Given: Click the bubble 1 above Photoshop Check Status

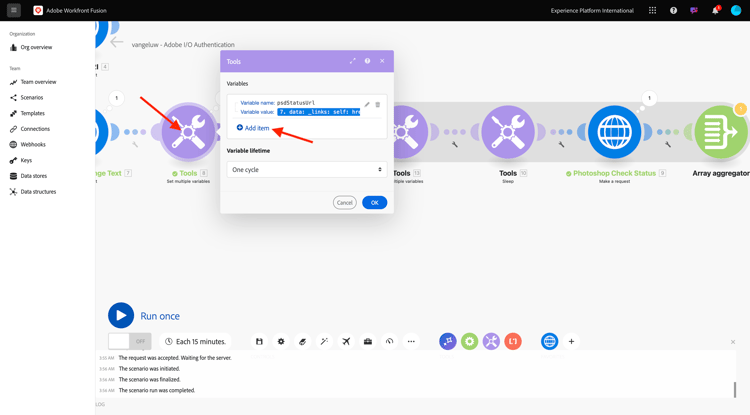Looking at the screenshot, I should pos(649,98).
